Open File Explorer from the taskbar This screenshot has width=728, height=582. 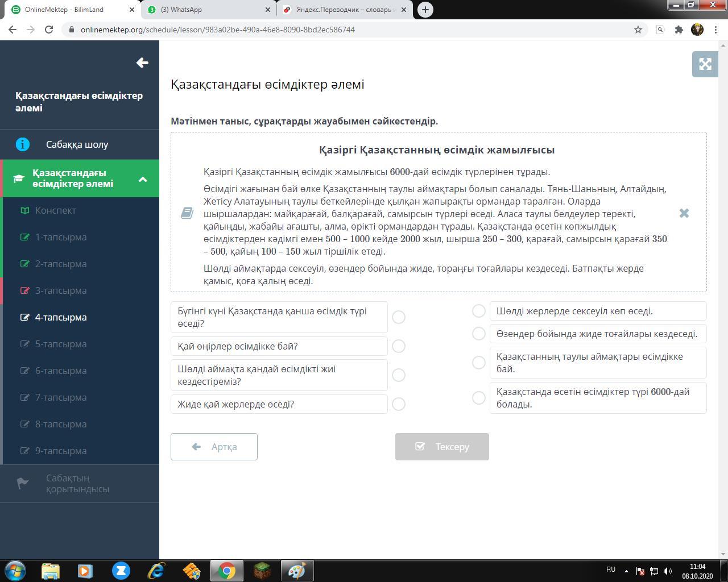50,570
